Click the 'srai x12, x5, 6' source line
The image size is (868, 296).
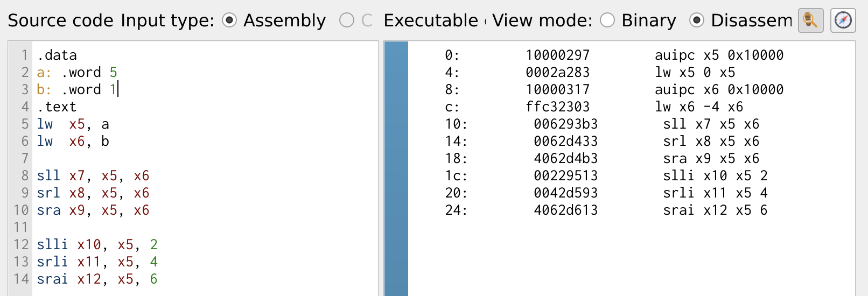pyautogui.click(x=97, y=279)
